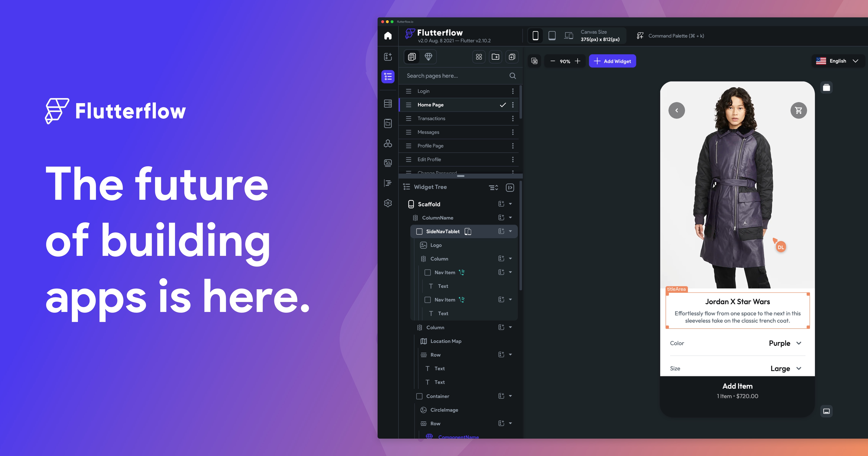Image resolution: width=868 pixels, height=456 pixels.
Task: Select the Container checkbox in widget tree
Action: (x=419, y=396)
